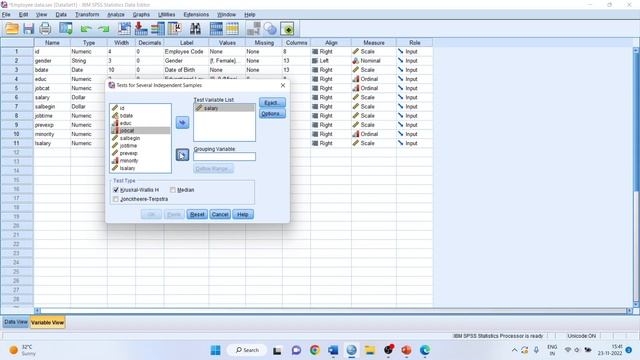
Task: Move jobcat into Grouping Variable with the arrow
Action: (x=182, y=155)
